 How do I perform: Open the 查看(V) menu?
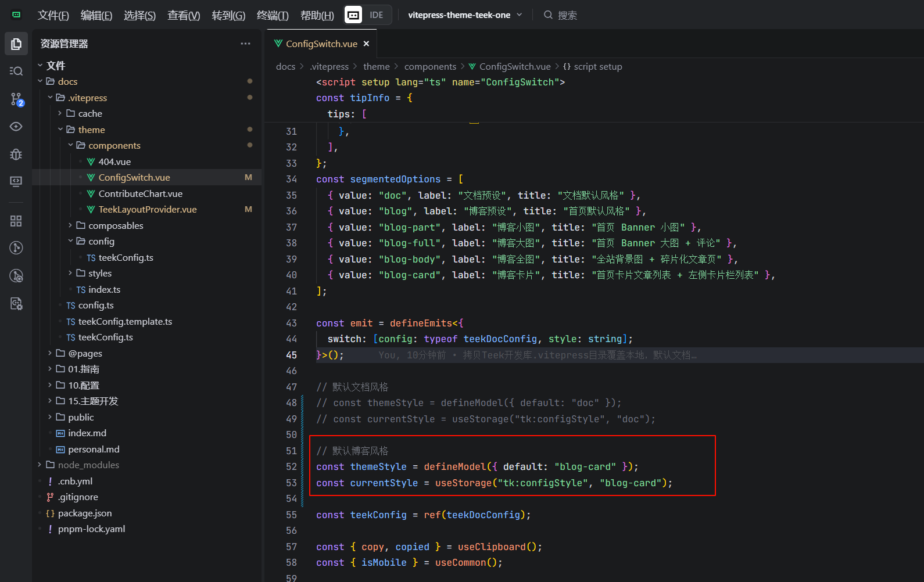pos(184,15)
